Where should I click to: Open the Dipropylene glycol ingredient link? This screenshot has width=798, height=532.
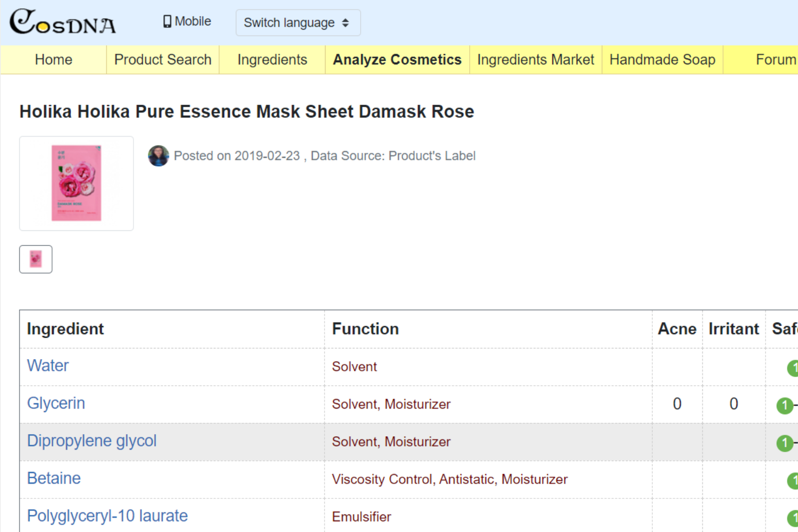click(92, 441)
